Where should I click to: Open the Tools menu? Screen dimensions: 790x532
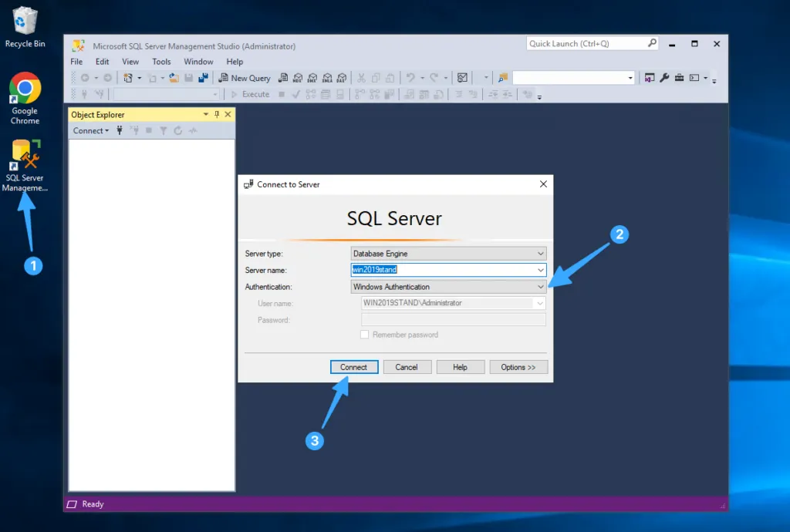coord(161,61)
